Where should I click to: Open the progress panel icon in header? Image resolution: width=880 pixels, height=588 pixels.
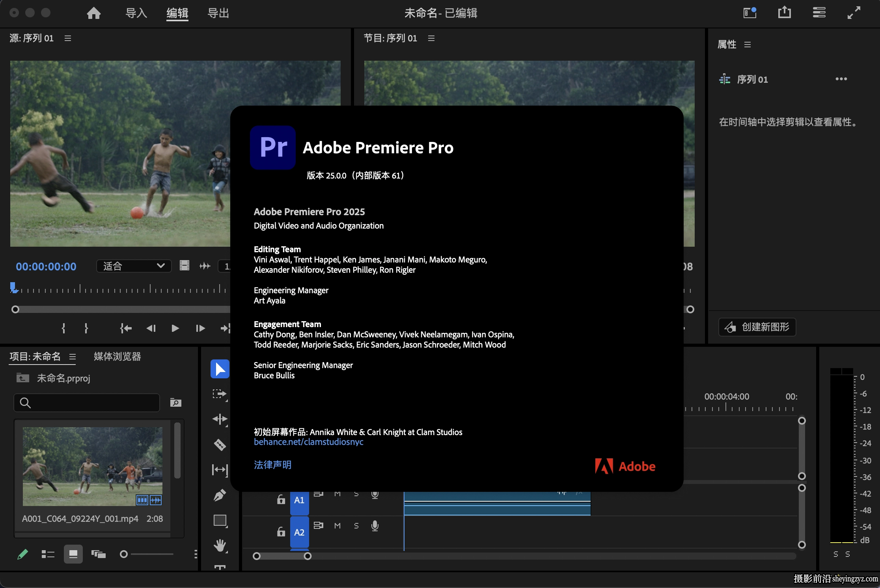tap(819, 13)
